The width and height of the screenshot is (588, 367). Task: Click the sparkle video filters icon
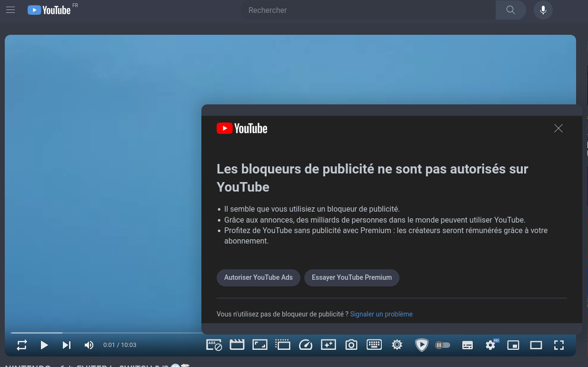tap(329, 345)
